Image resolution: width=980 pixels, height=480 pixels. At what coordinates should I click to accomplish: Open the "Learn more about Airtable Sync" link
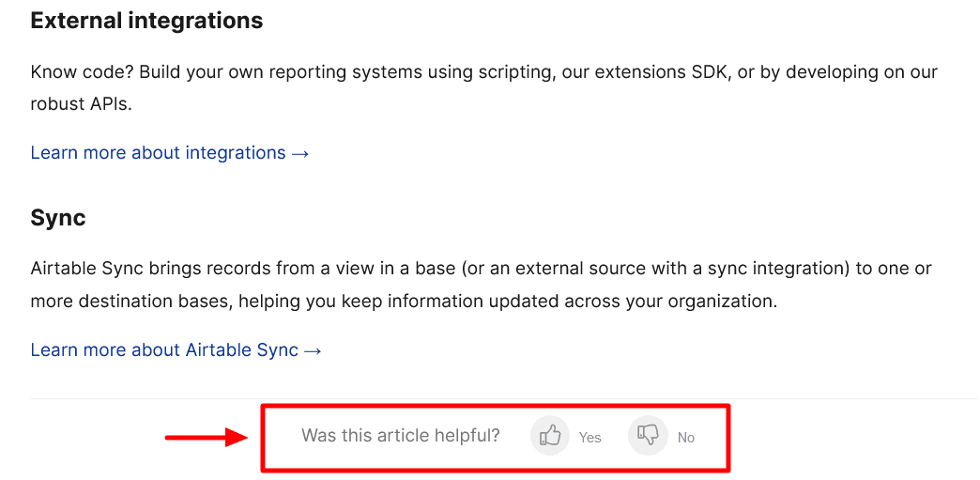pyautogui.click(x=164, y=349)
